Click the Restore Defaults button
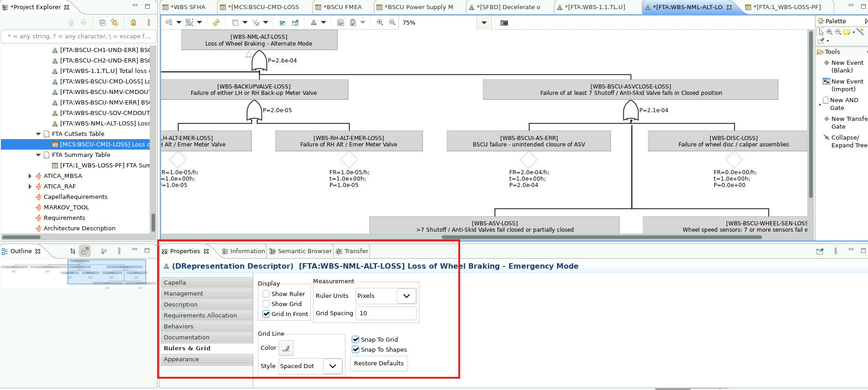 379,364
